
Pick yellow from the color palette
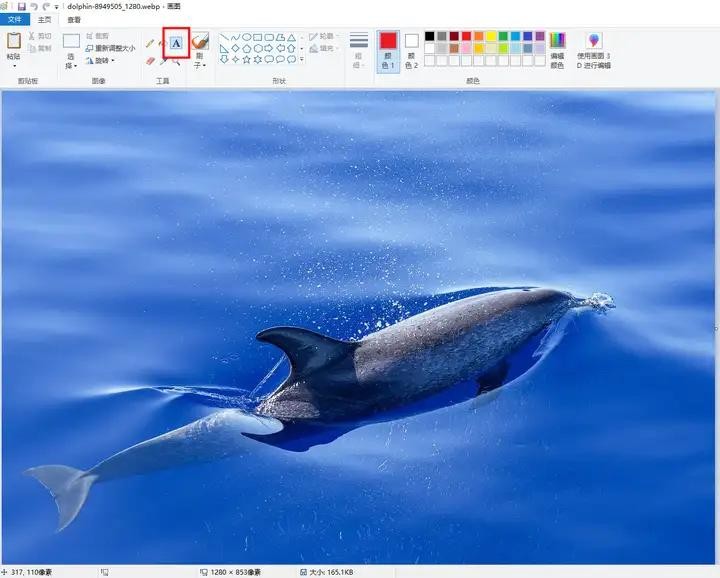(491, 36)
